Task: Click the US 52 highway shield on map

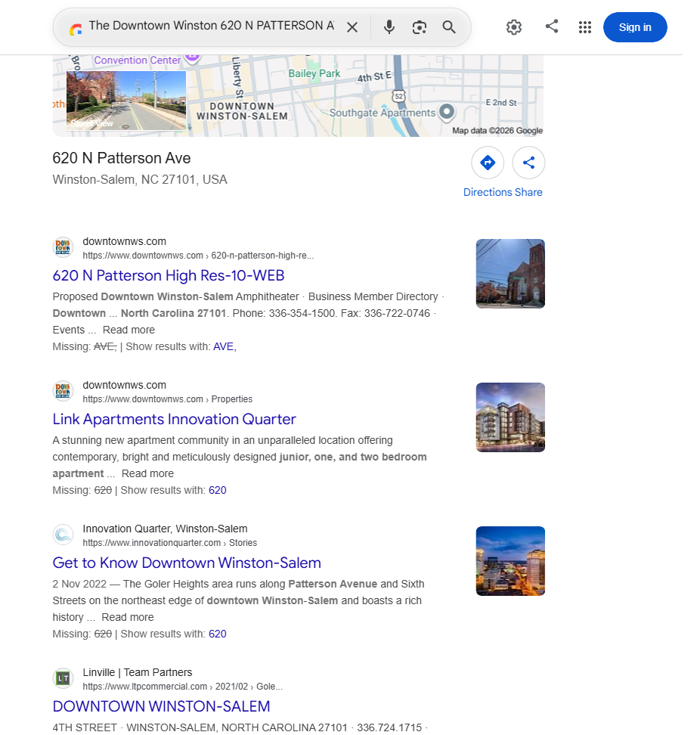Action: (398, 97)
